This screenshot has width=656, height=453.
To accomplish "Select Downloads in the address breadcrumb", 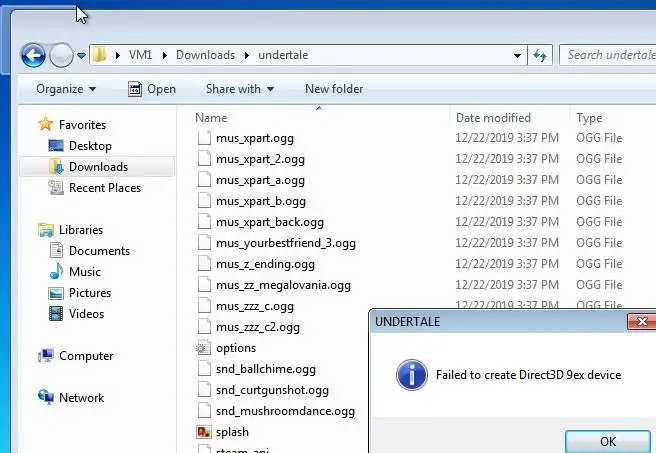I will [x=205, y=55].
